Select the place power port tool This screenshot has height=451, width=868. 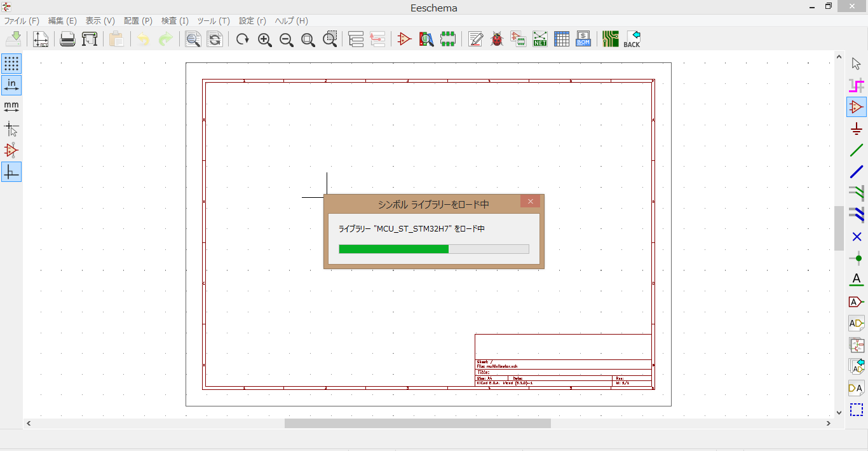click(x=857, y=128)
